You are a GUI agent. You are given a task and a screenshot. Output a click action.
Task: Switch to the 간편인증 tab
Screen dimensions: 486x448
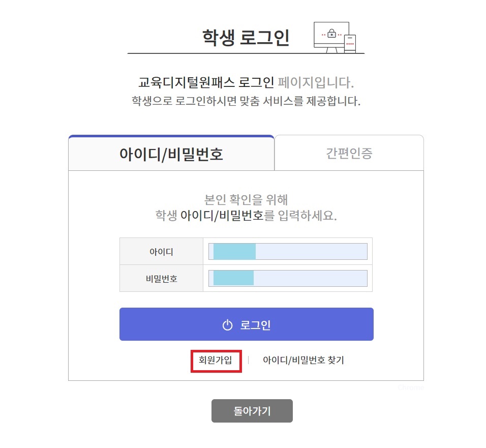pyautogui.click(x=349, y=153)
